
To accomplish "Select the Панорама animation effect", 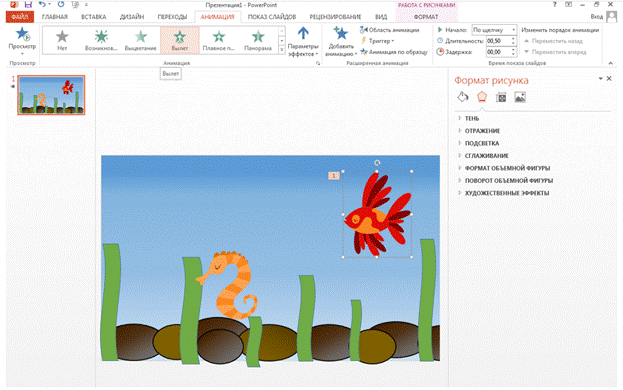I will tap(258, 37).
